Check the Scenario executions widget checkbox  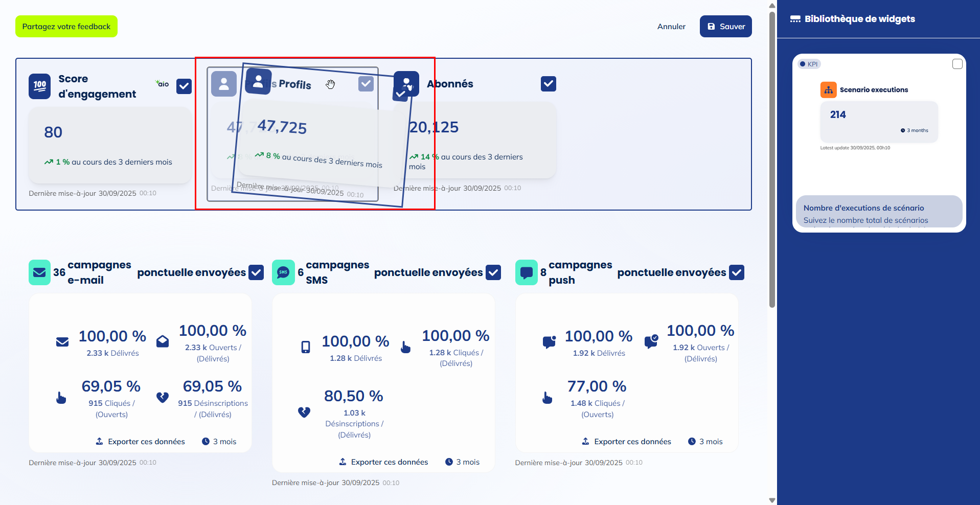956,63
